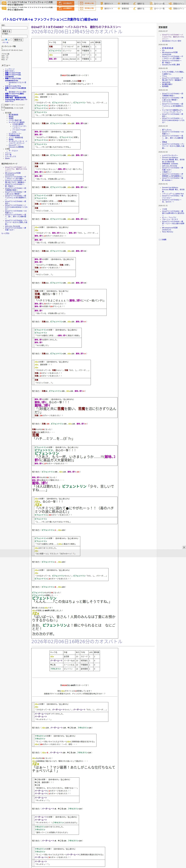
Task: Open 旧wiki menu link
Action: (x=7, y=158)
